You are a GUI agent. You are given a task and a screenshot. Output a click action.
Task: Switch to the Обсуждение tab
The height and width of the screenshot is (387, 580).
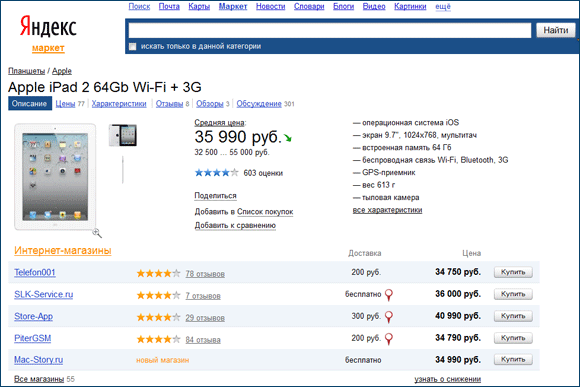click(x=259, y=104)
